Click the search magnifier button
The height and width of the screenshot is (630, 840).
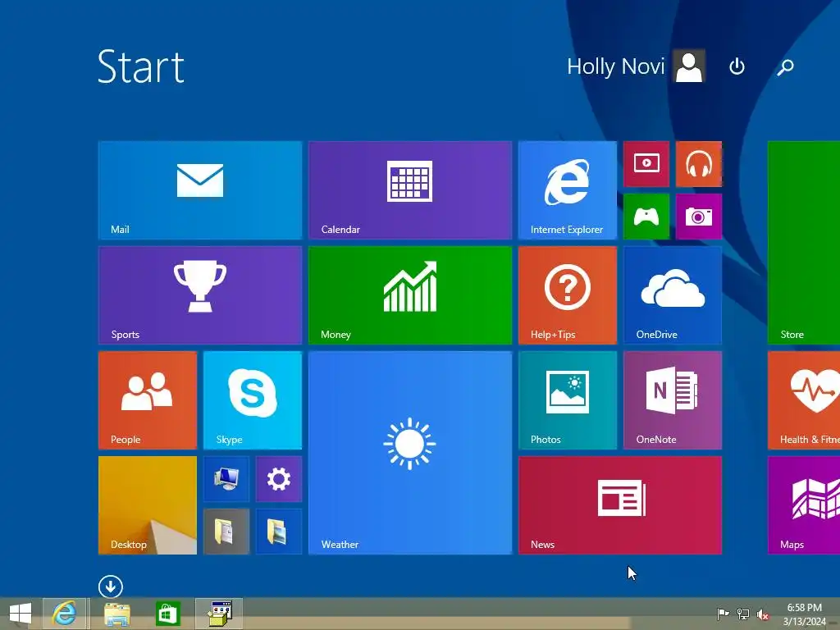785,67
